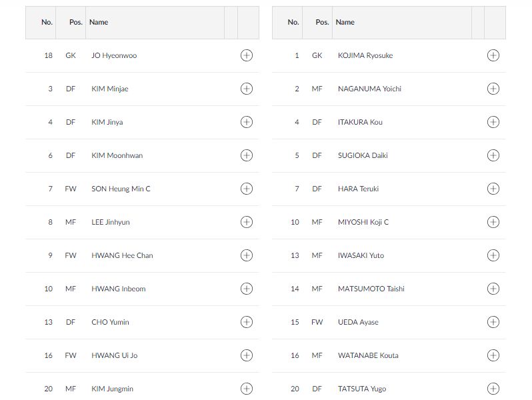
Task: Expand SON Heung Min's row
Action: coord(247,189)
